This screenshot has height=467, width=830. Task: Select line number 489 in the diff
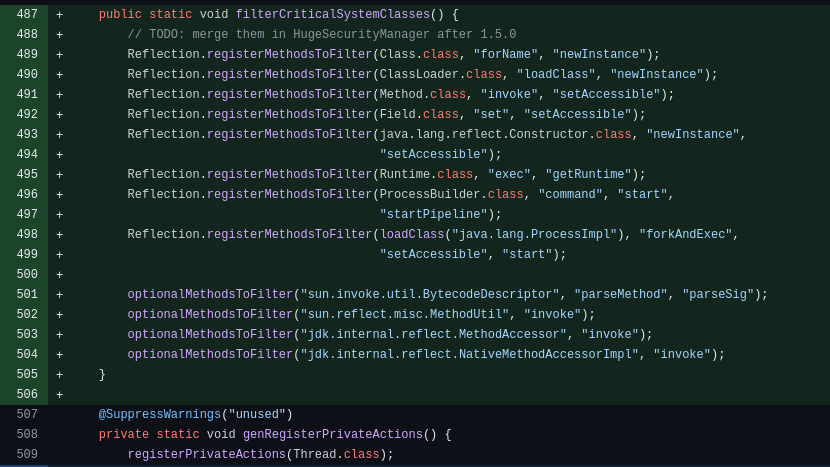tap(27, 55)
